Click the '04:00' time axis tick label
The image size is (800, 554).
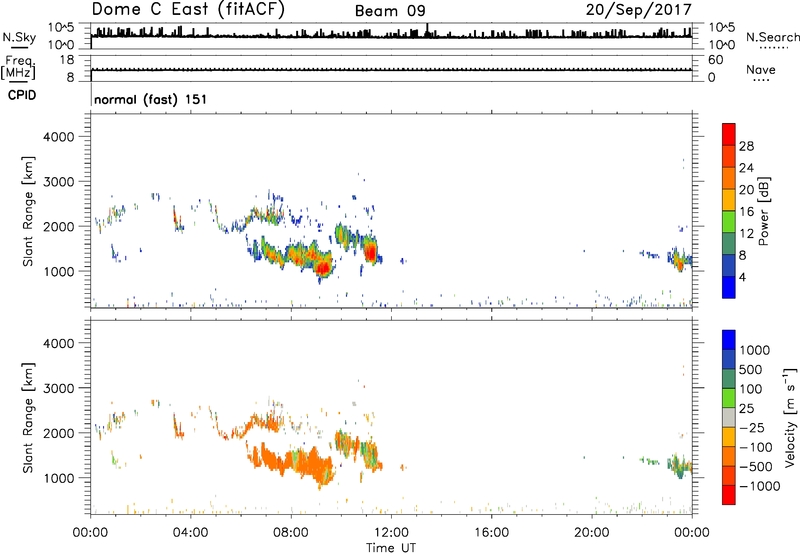pos(190,533)
